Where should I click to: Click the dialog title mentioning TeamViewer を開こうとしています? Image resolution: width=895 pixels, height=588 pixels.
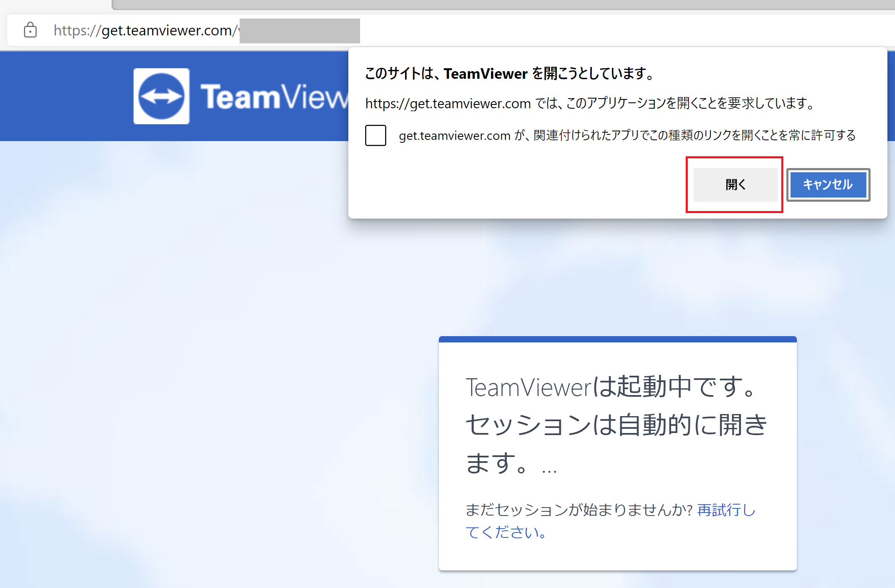510,74
